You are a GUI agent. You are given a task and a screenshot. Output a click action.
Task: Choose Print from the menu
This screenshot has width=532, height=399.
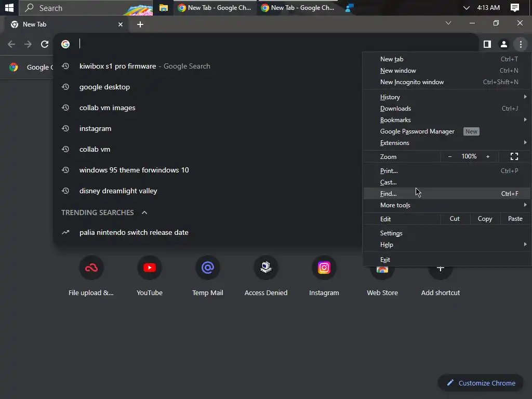[447, 170]
